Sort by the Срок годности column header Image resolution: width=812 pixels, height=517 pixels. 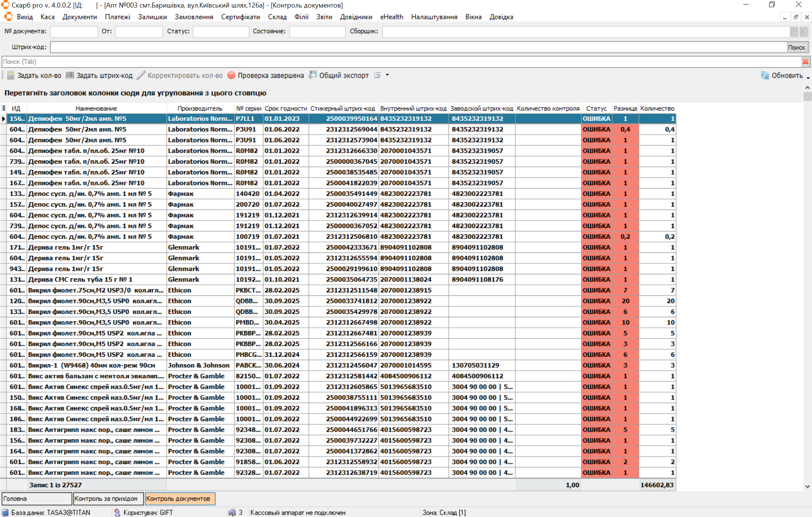point(285,108)
